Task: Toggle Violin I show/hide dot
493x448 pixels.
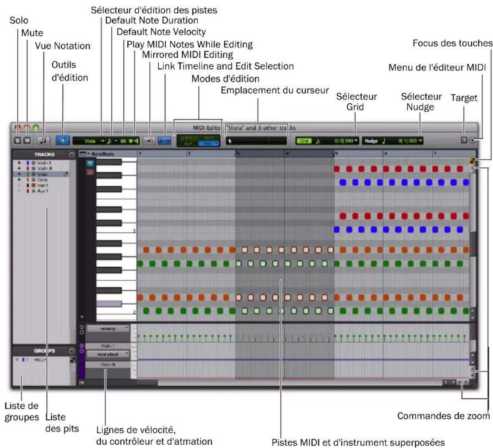Action: click(x=19, y=163)
